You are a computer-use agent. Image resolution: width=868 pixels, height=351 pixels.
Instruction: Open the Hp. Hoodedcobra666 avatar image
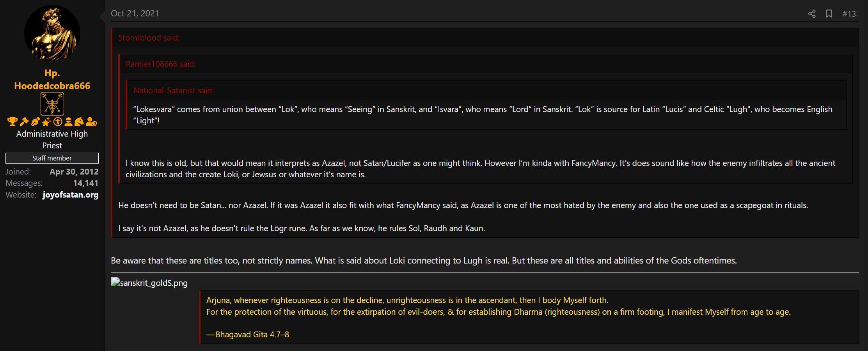(52, 33)
